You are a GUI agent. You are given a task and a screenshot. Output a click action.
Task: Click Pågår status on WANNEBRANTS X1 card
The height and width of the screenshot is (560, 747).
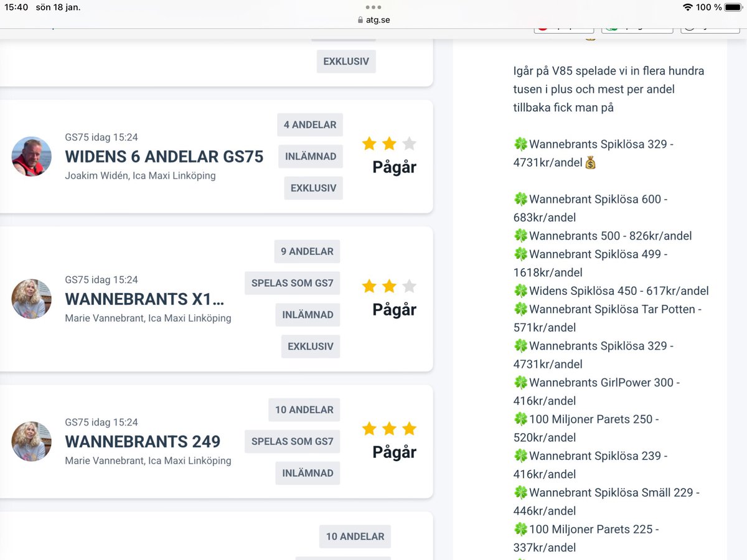pos(394,310)
